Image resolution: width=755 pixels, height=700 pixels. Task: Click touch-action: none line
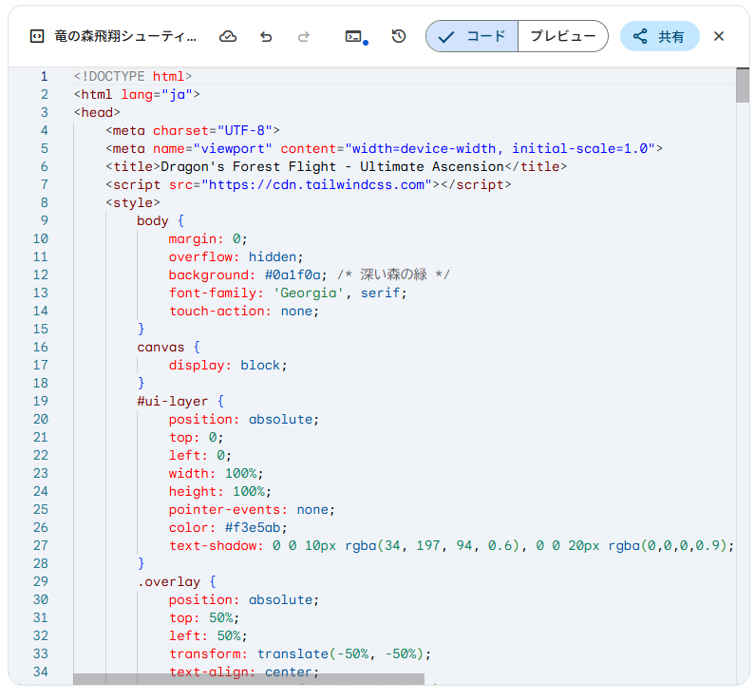[244, 311]
